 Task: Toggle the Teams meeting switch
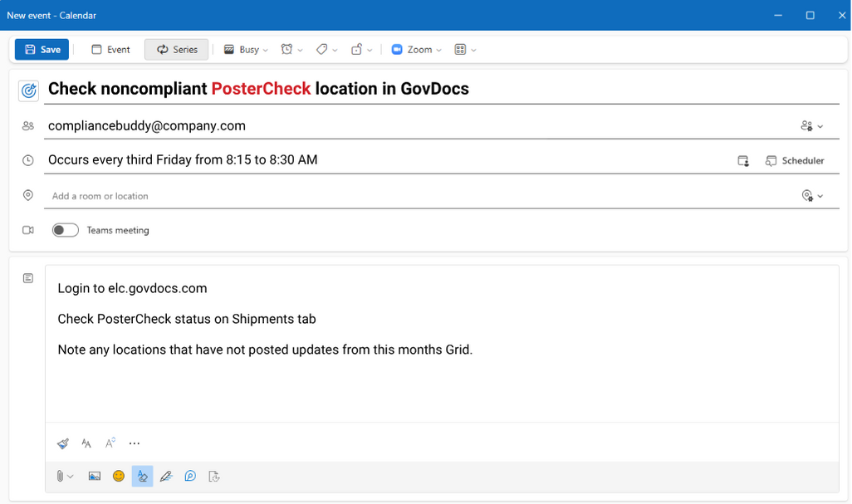click(66, 230)
